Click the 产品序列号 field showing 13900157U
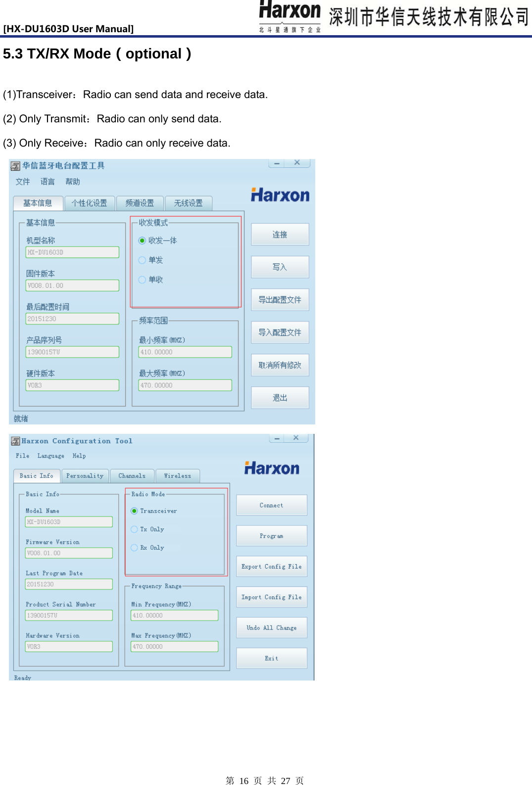 (x=72, y=352)
